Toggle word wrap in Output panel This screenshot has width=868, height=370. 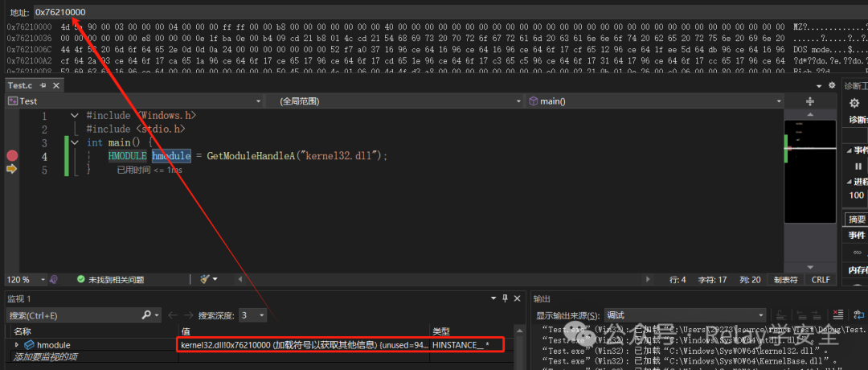[x=858, y=314]
